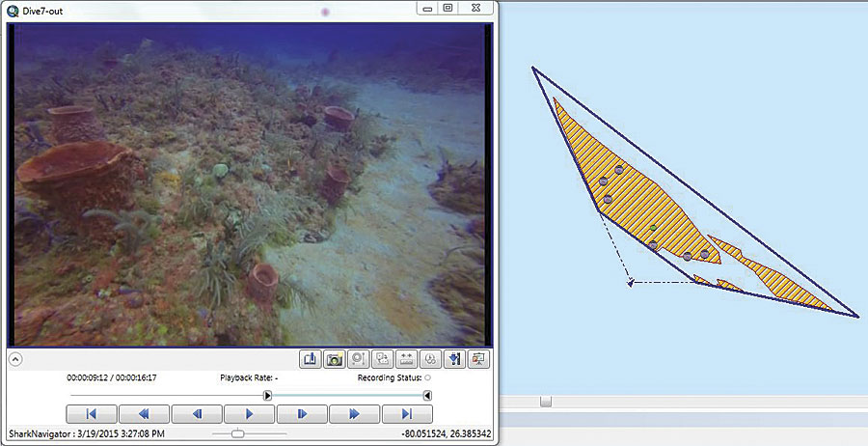Click the ruler with plus marks icon
Screen dimensions: 868x446
pos(406,359)
